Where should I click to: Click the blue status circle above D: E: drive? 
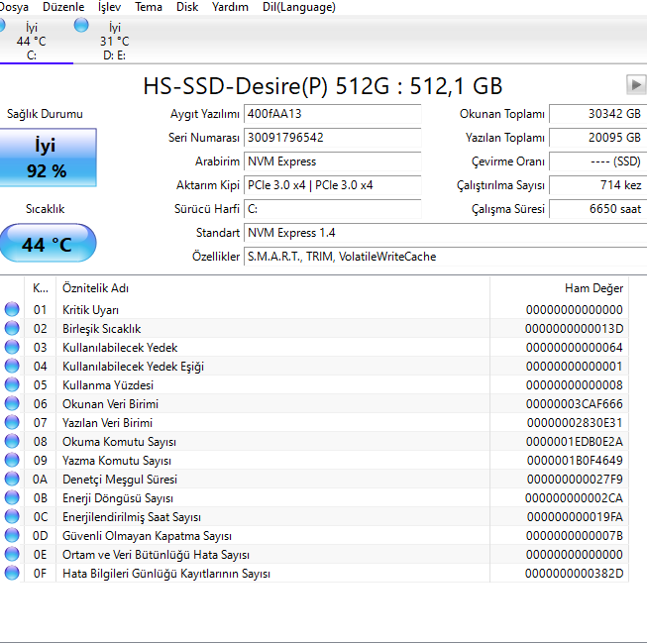click(81, 25)
